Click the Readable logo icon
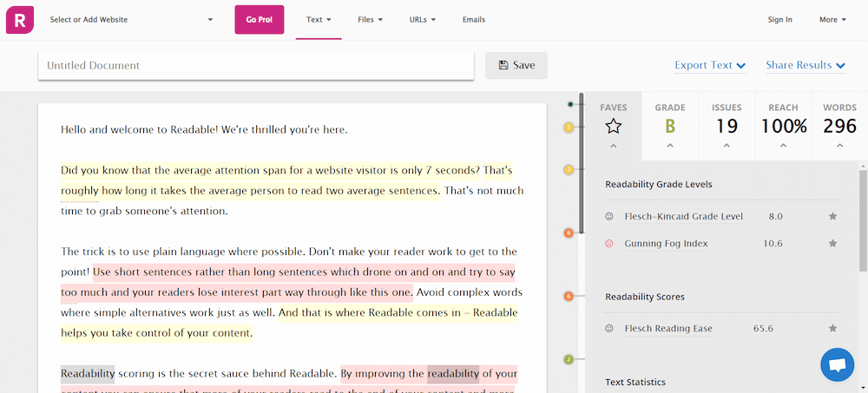 tap(19, 19)
